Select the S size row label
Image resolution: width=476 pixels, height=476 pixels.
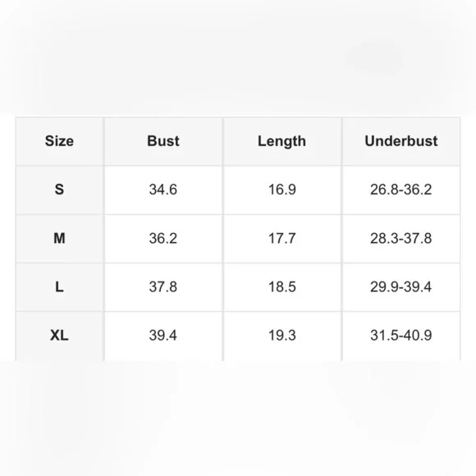(x=59, y=190)
